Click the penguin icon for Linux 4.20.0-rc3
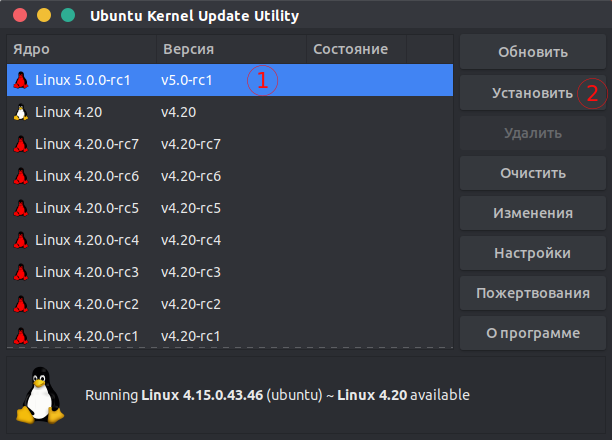Image resolution: width=612 pixels, height=440 pixels. [20, 272]
